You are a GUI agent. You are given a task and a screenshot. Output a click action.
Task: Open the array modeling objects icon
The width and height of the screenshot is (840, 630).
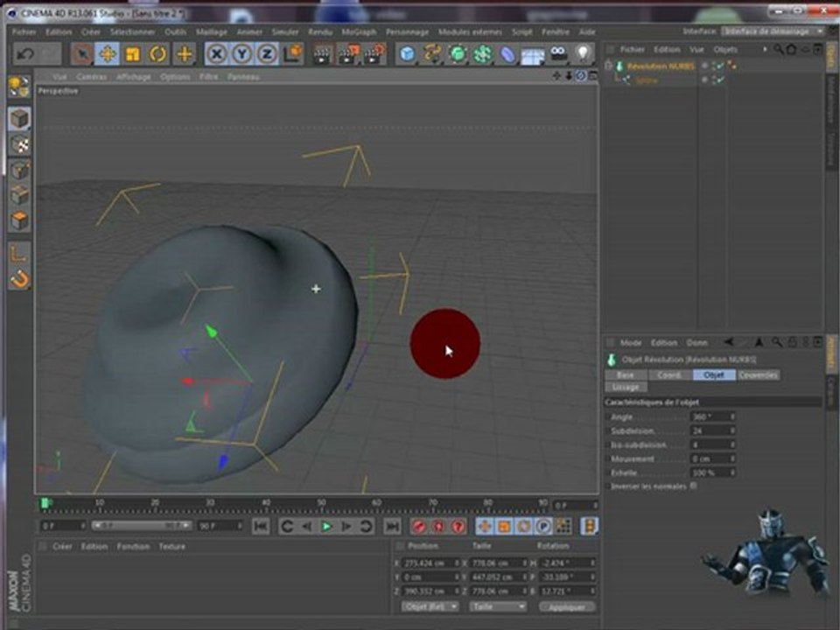[x=483, y=54]
